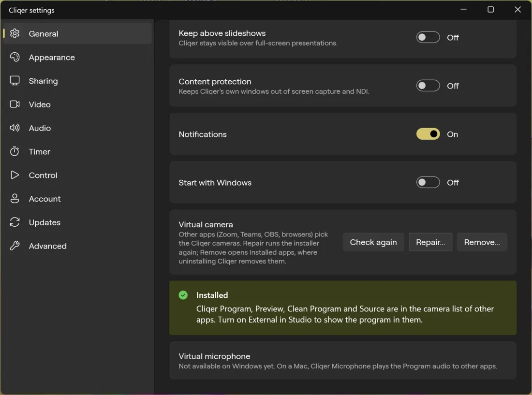The width and height of the screenshot is (532, 395).
Task: Click the Advanced wrench icon
Action: point(15,246)
